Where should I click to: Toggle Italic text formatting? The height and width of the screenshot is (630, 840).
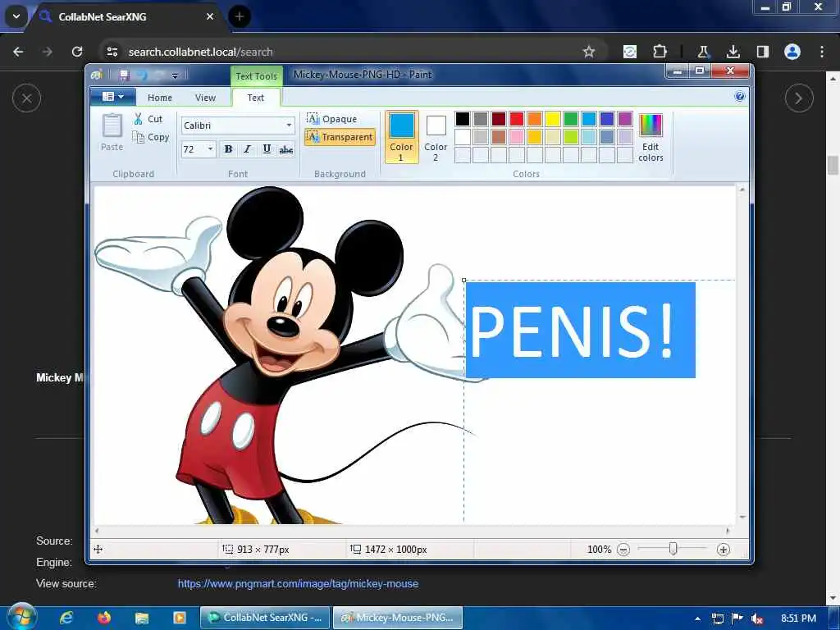click(247, 149)
